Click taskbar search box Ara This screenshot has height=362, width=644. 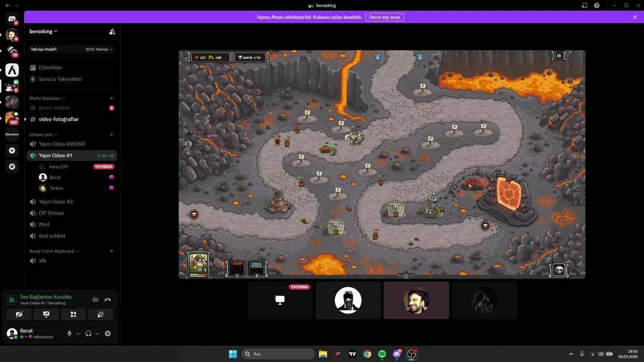tap(278, 354)
